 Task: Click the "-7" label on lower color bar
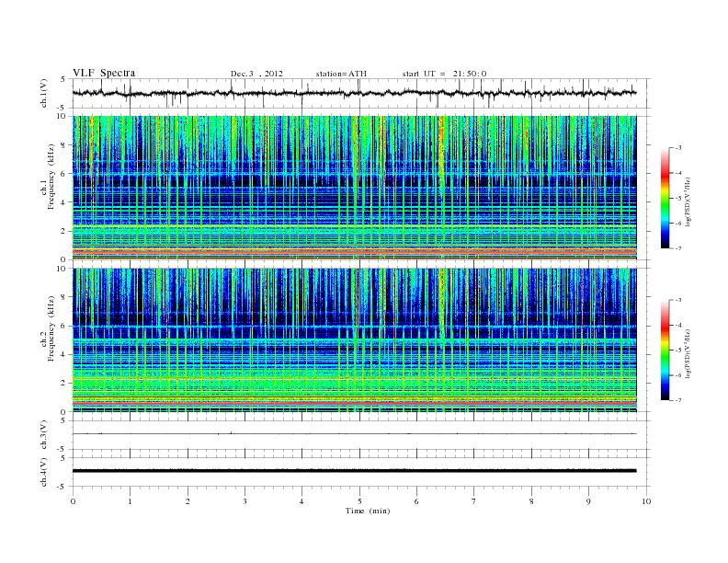[677, 400]
